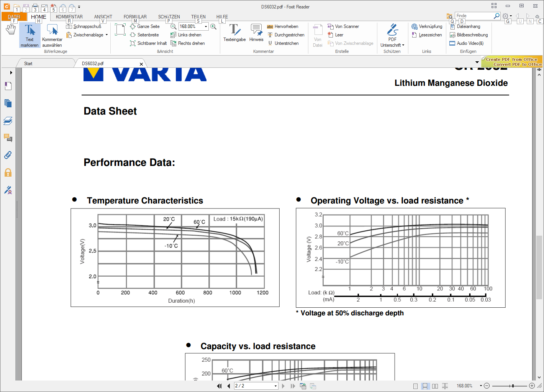Viewport: 544px width, 392px height.
Task: Take a Schnappschuß snapshot
Action: (x=84, y=26)
